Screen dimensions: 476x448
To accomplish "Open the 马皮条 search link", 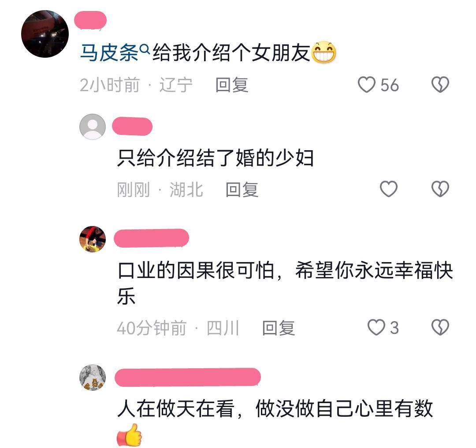I will (x=109, y=53).
